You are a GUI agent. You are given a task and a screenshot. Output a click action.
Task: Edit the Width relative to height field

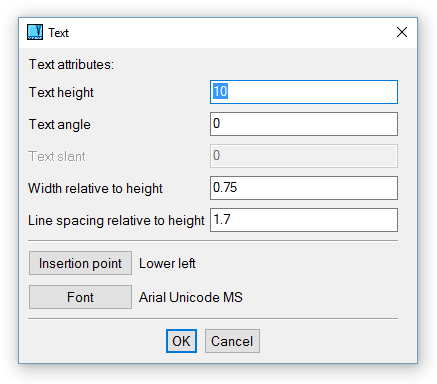[304, 188]
